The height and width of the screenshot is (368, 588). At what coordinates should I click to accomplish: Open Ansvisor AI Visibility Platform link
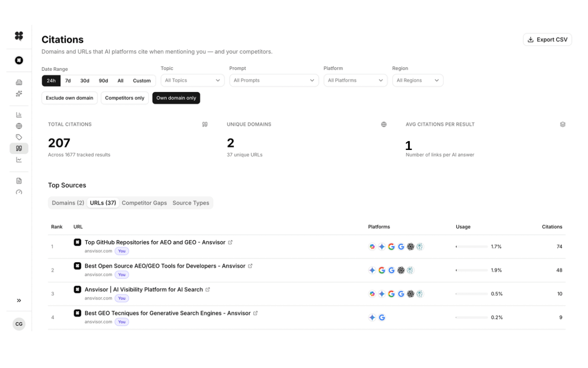click(144, 290)
